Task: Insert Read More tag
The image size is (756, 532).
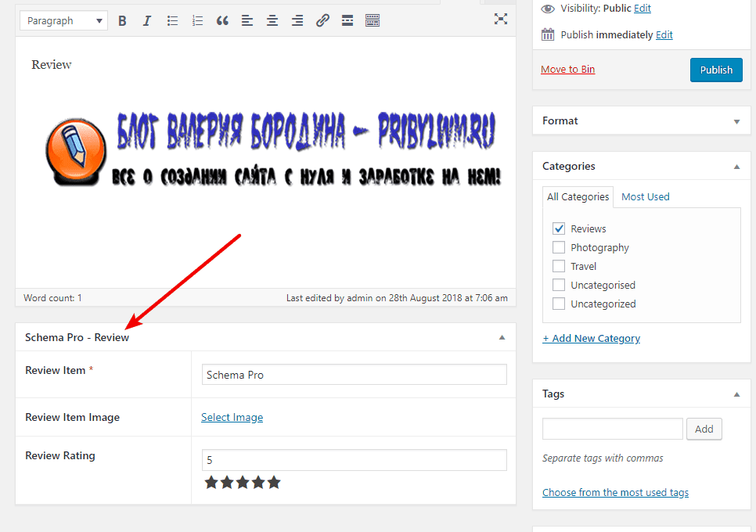Action: coord(347,20)
